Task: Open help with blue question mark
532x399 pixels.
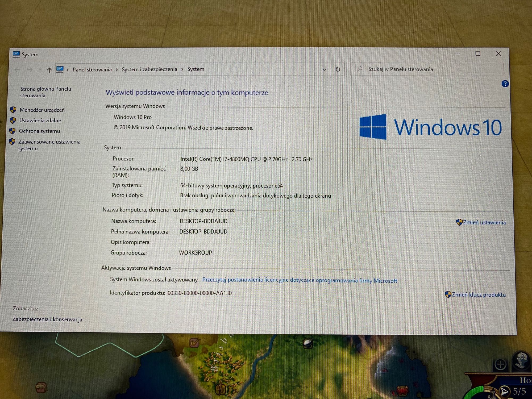Action: (505, 84)
